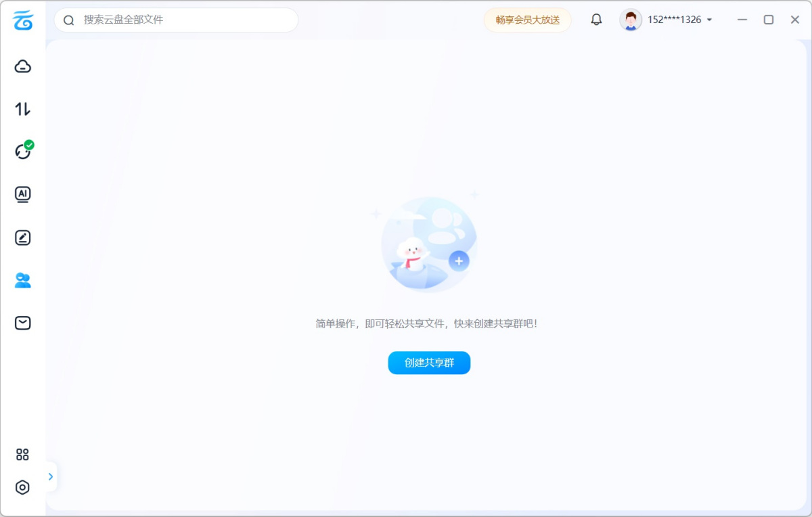This screenshot has height=517, width=812.
Task: Open the AI assistant feature
Action: [x=23, y=194]
